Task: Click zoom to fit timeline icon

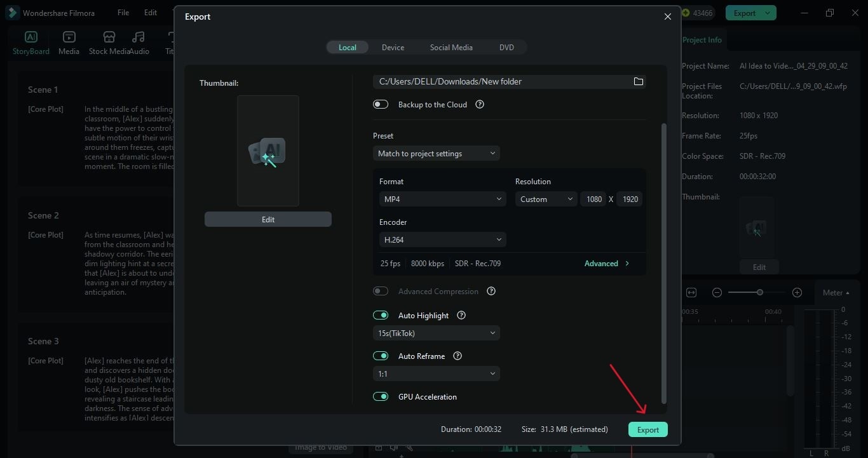Action: tap(691, 292)
